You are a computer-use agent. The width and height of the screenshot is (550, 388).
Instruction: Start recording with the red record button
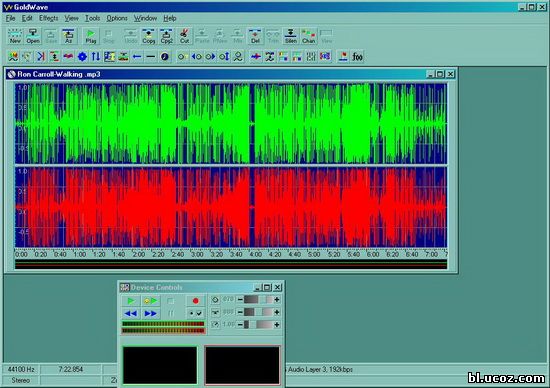pos(195,301)
